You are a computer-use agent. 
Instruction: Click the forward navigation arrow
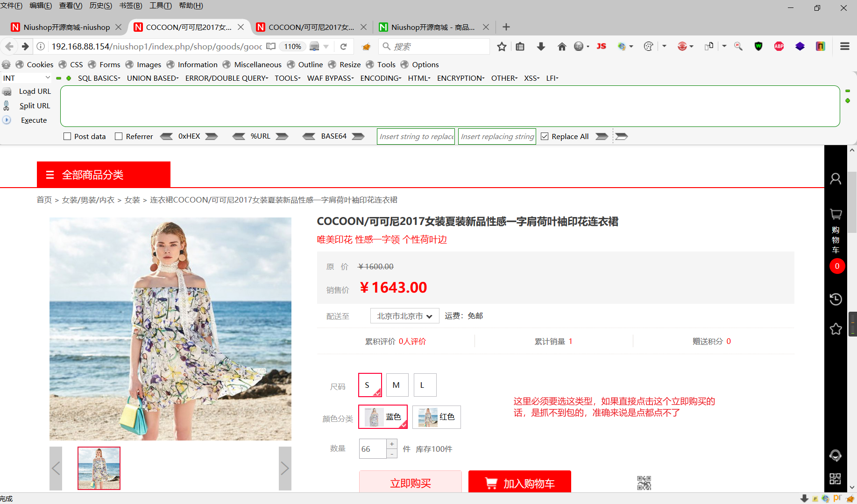(25, 46)
